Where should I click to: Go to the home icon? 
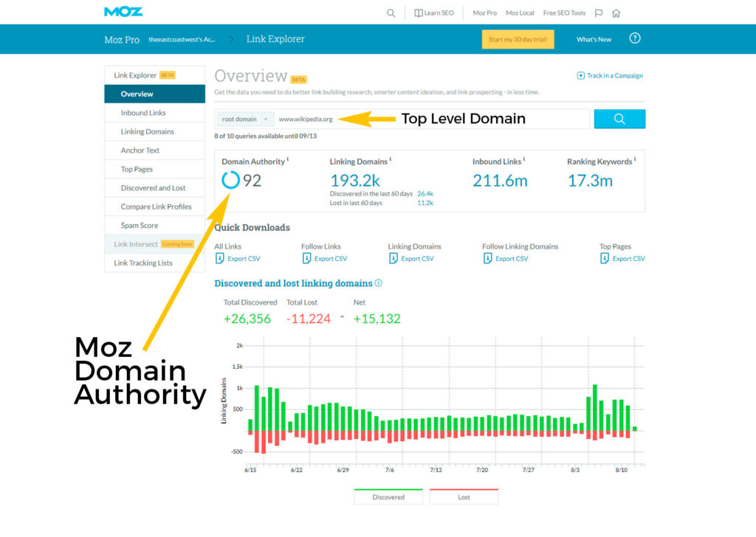coord(616,13)
